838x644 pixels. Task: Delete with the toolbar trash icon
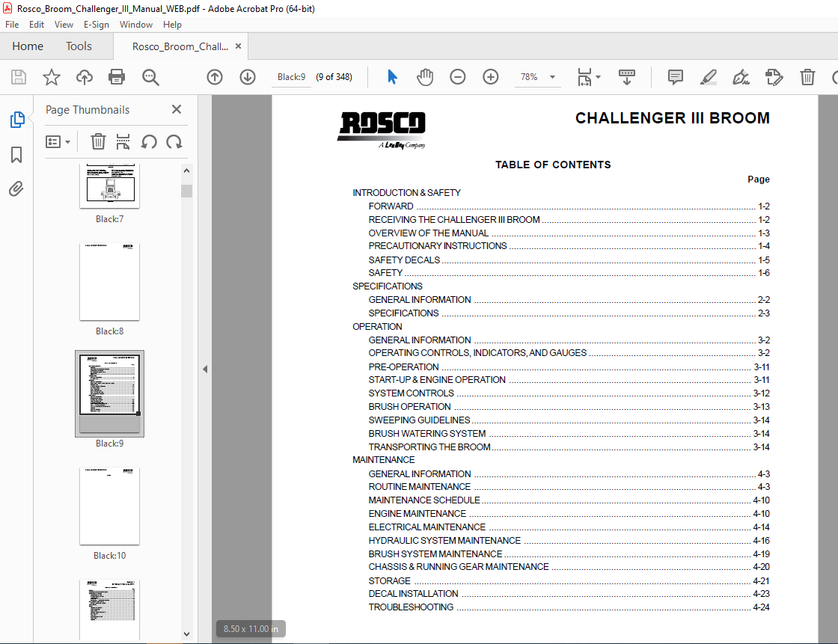(x=807, y=77)
